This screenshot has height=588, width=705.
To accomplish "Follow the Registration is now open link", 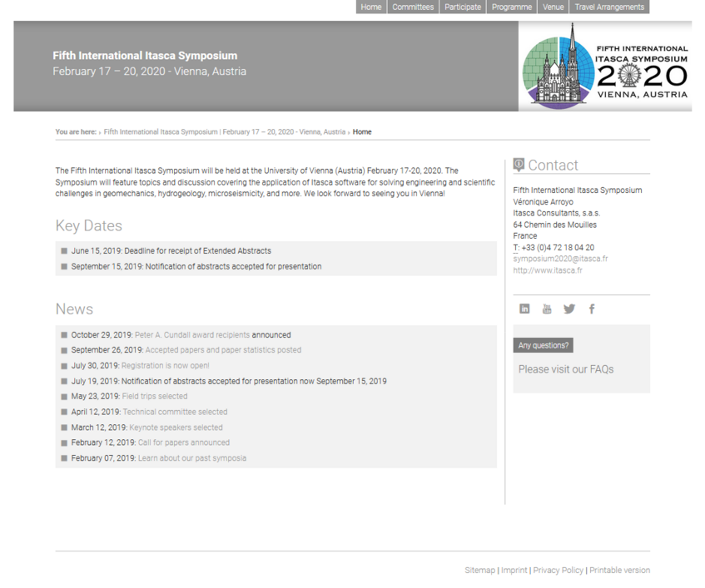I will (x=165, y=366).
